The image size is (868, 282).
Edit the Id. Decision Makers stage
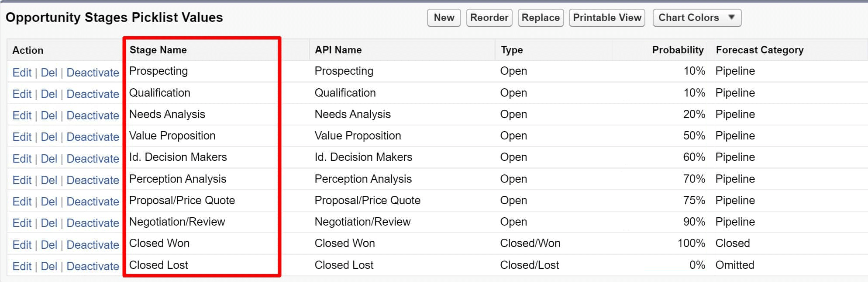[x=22, y=159]
